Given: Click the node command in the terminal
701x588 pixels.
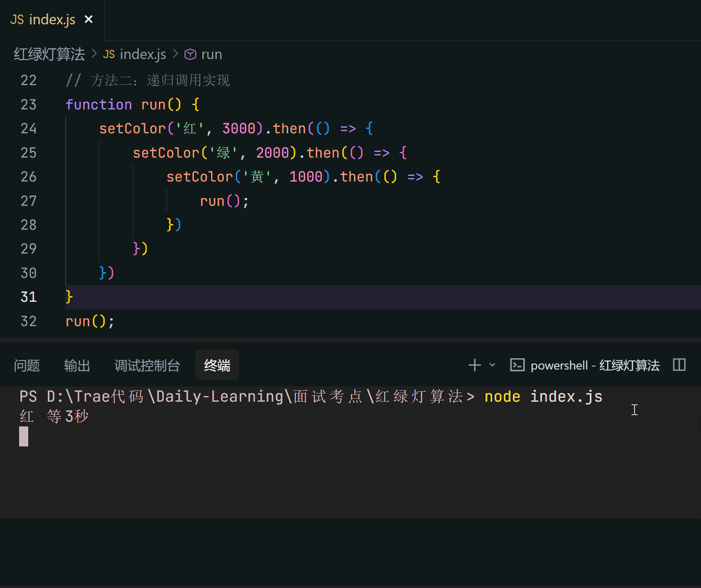Looking at the screenshot, I should (x=503, y=396).
